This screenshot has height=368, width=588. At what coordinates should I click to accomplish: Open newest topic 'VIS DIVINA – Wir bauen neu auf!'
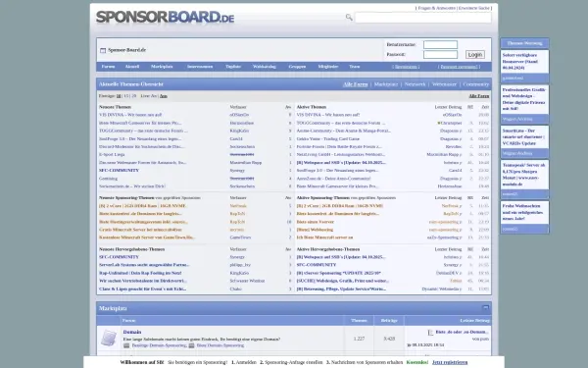point(130,115)
